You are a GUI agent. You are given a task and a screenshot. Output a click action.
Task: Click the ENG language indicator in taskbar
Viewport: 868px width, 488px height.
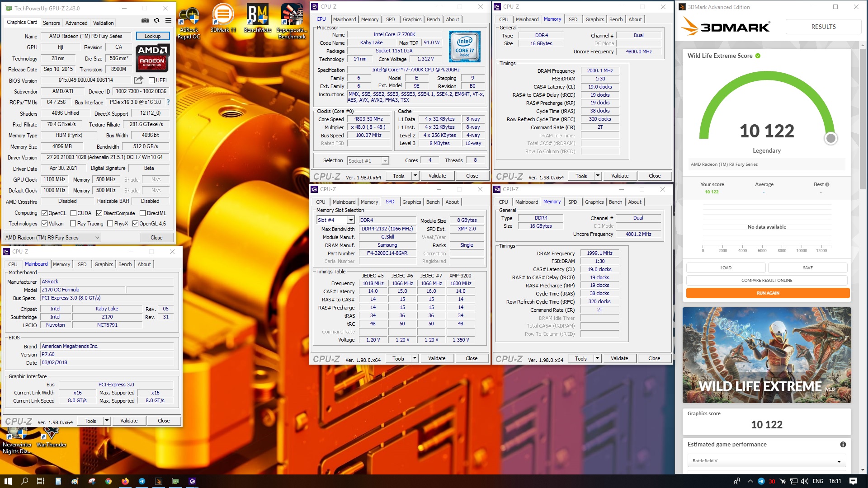tap(818, 481)
